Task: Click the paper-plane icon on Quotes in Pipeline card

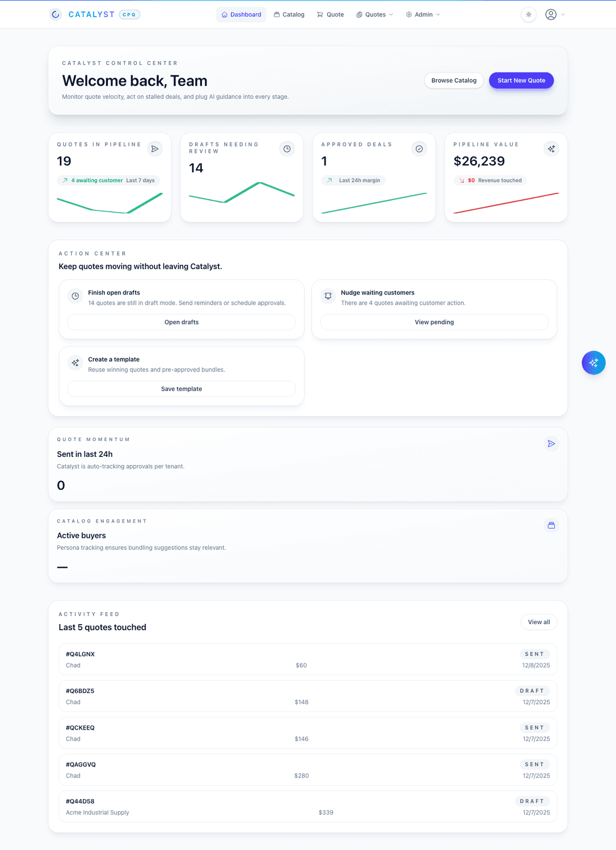Action: click(155, 149)
